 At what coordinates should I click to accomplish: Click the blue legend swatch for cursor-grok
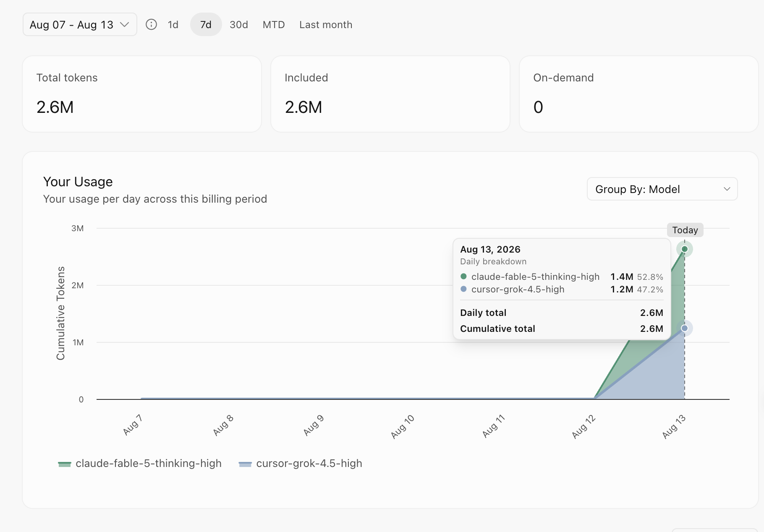click(x=245, y=464)
